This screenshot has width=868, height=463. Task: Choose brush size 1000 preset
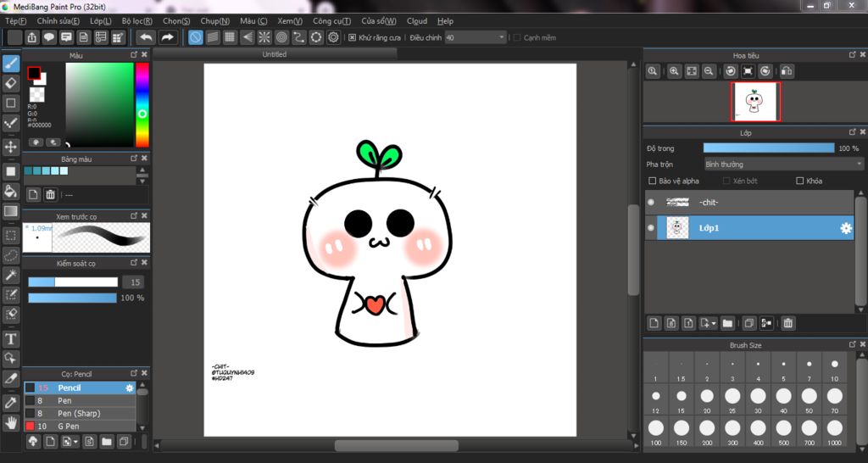point(834,432)
